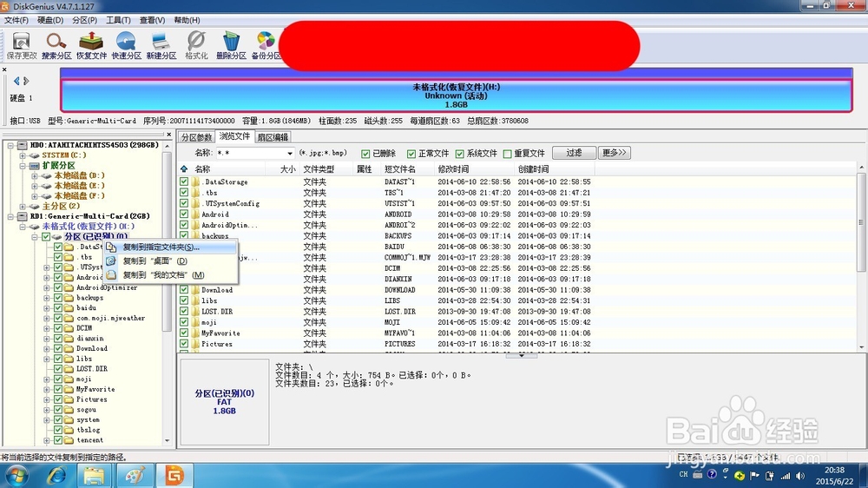Create a New Partition (新建分区)

point(161,45)
